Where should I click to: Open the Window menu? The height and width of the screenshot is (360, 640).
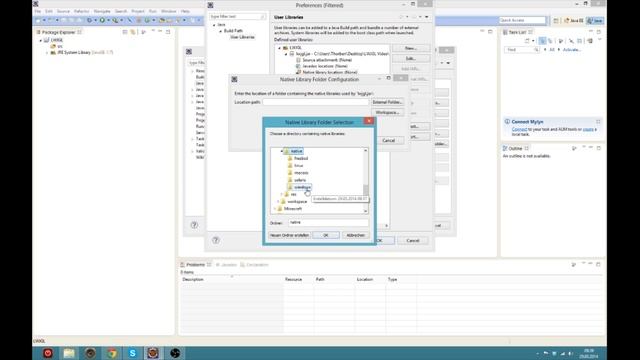(x=169, y=11)
